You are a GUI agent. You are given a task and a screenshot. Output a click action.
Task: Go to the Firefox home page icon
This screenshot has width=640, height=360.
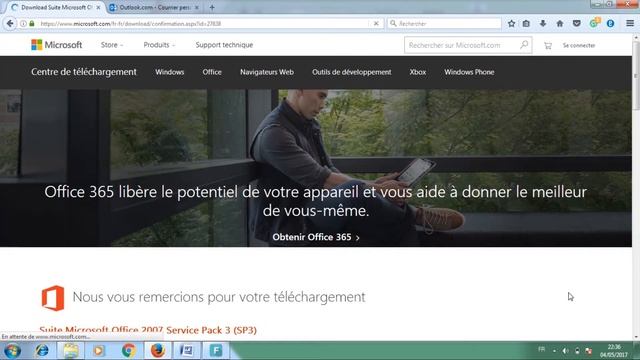coord(560,24)
